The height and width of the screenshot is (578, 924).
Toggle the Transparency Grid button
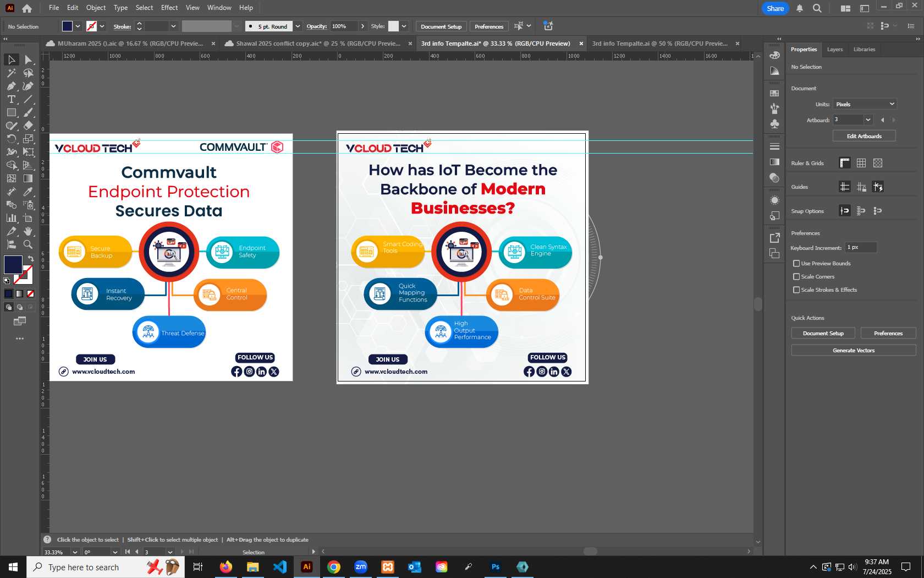(878, 163)
